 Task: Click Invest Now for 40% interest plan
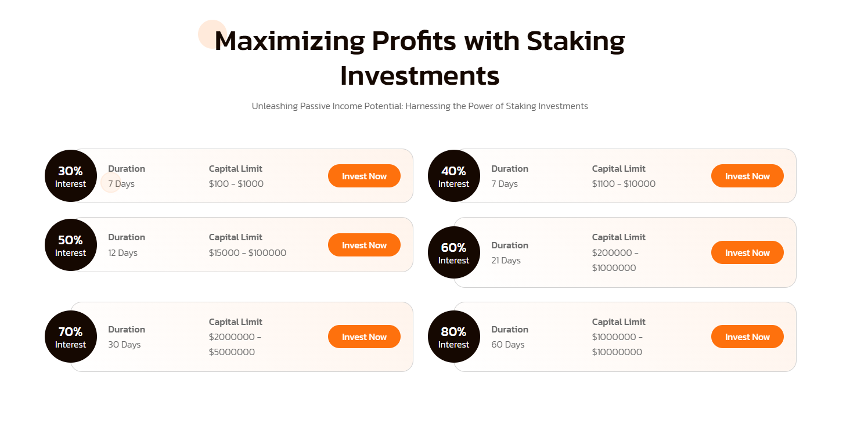[747, 176]
